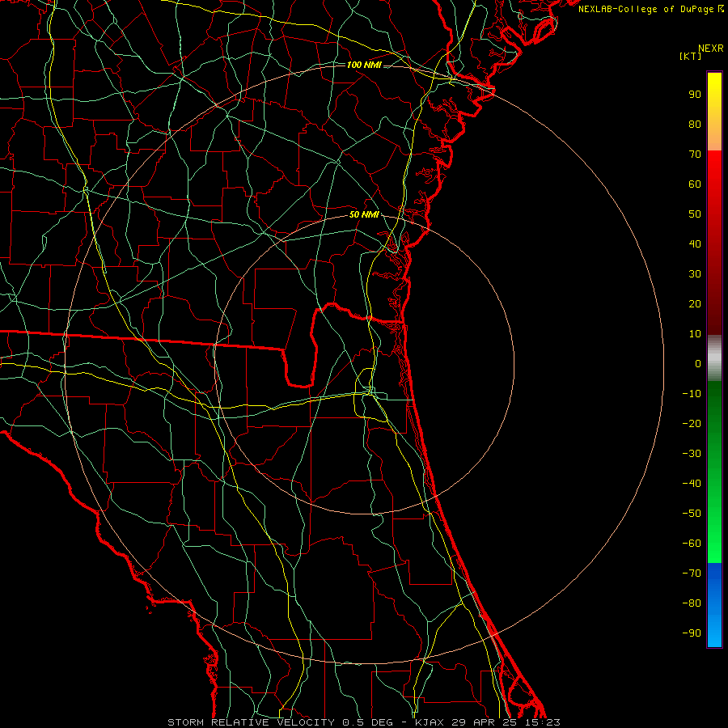
Task: Click the -60 scale label
Action: pyautogui.click(x=692, y=544)
